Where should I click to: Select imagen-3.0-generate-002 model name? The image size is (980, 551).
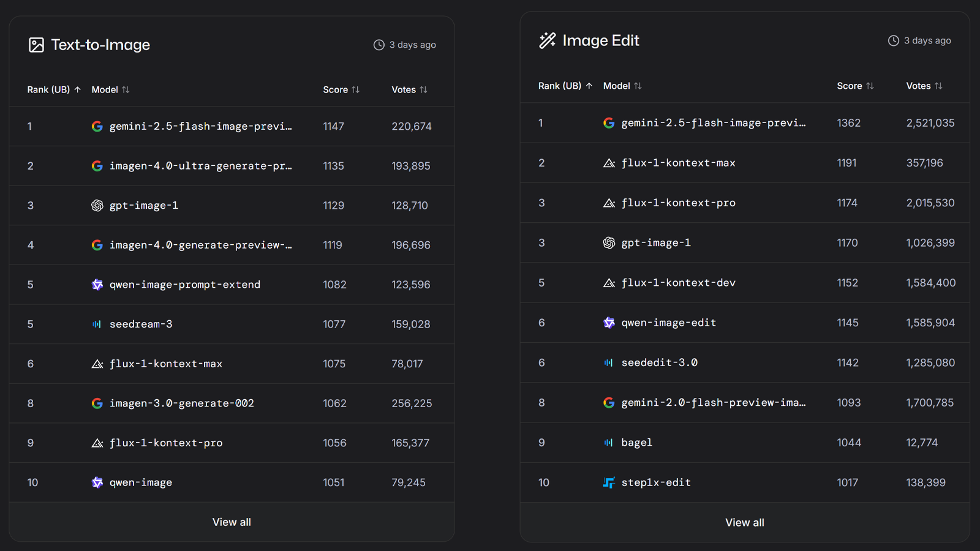(x=182, y=403)
